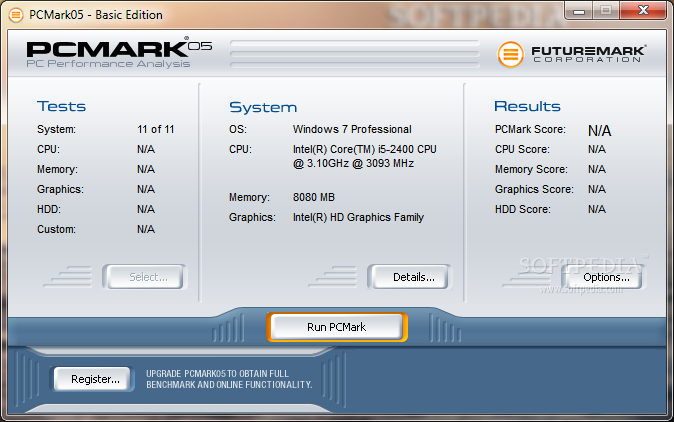Click the System section heading
Image resolution: width=674 pixels, height=422 pixels.
click(x=263, y=107)
